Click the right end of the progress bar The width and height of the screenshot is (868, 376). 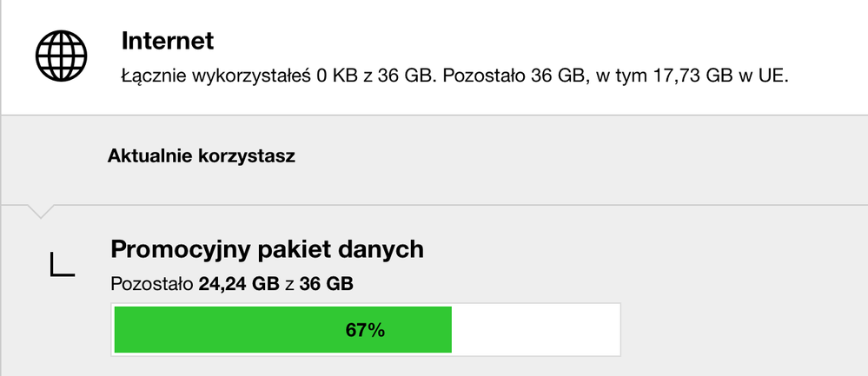(613, 330)
